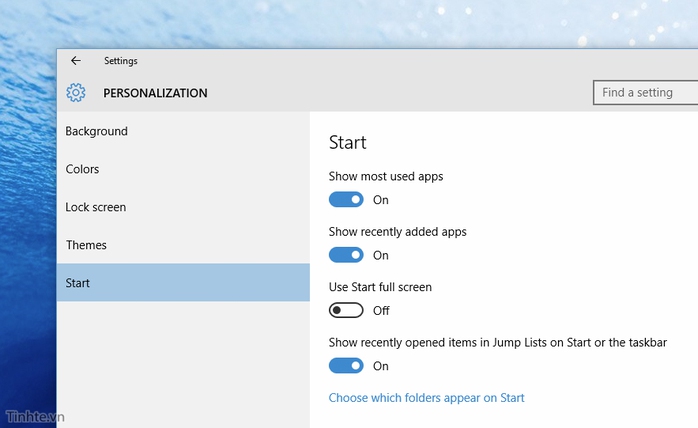
Task: Open Choose which folders appear on Start
Action: pyautogui.click(x=426, y=397)
